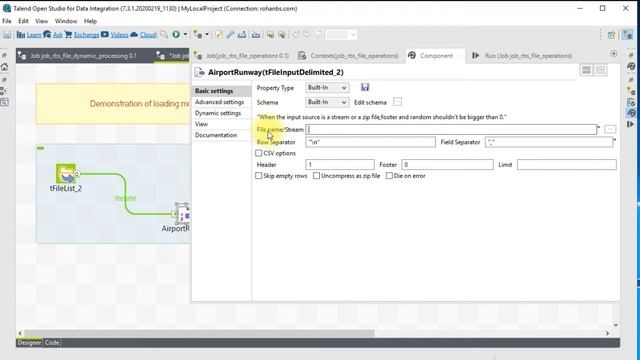Enable CSV options checkbox

(258, 153)
